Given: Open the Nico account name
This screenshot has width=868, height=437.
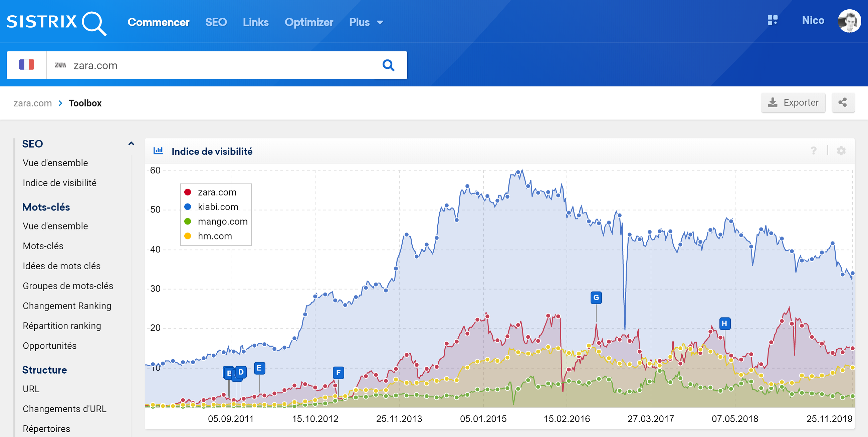Looking at the screenshot, I should (813, 21).
